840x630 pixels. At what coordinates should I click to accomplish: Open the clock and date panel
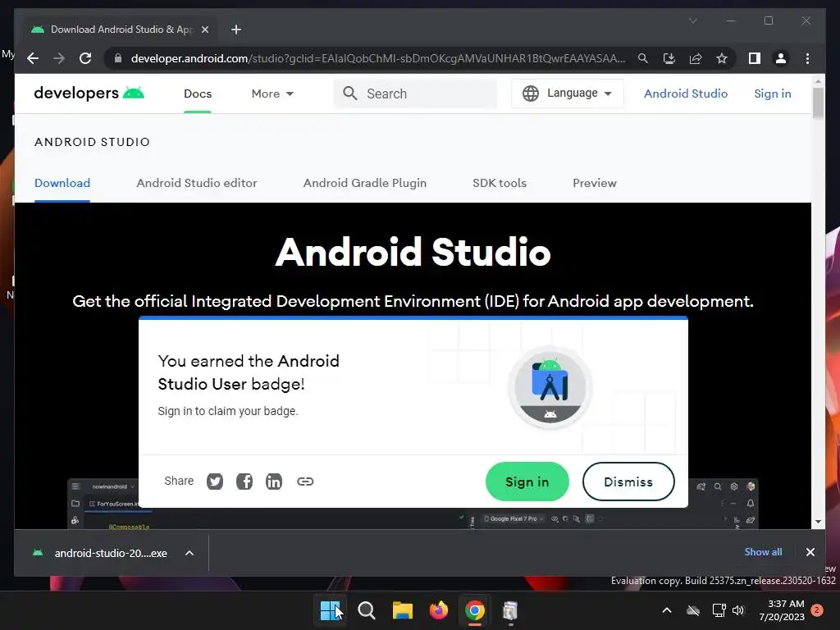tap(782, 610)
